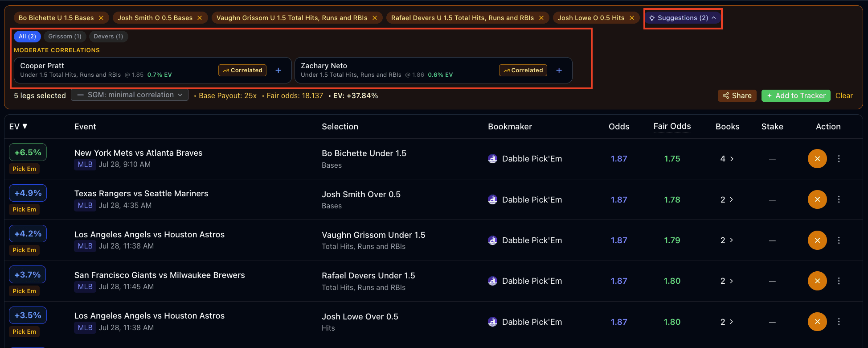The width and height of the screenshot is (868, 348).
Task: Click the +3.5% EV badge
Action: click(28, 315)
